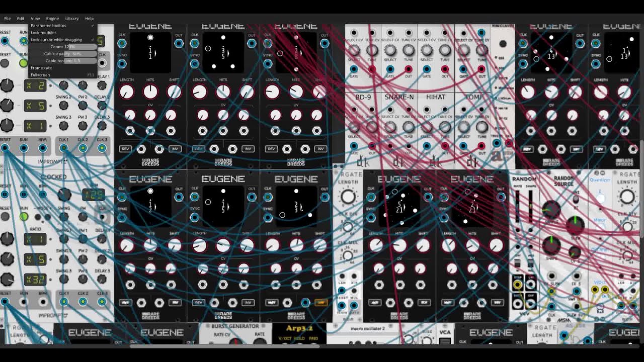Click CLK 3 output on upper Clocked module
This screenshot has width=644, height=362.
pyautogui.click(x=102, y=148)
